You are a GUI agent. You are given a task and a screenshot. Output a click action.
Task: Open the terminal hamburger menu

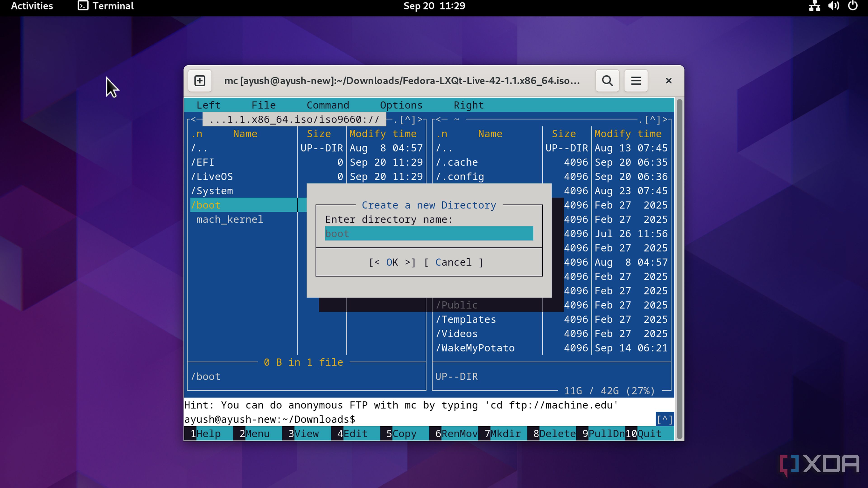point(636,81)
